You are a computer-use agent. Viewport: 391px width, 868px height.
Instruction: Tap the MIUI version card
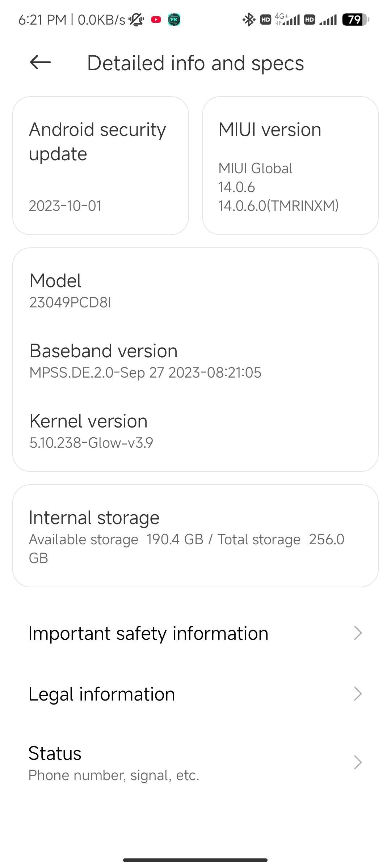click(290, 166)
